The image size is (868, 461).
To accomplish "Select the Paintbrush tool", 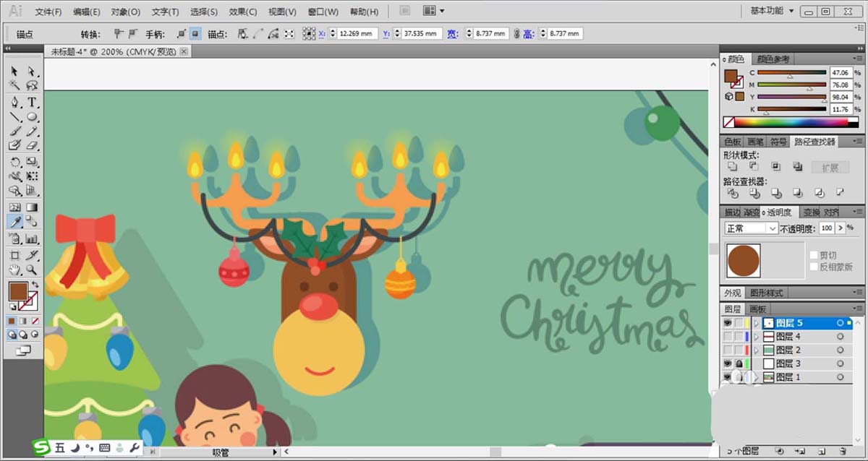I will click(x=14, y=132).
